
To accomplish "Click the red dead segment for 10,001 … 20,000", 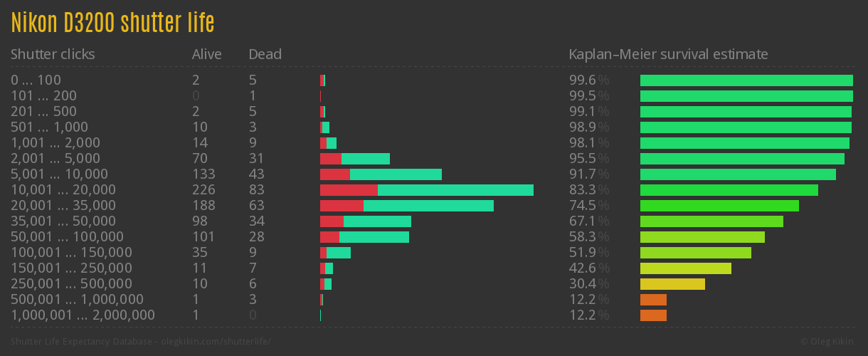I will [349, 190].
